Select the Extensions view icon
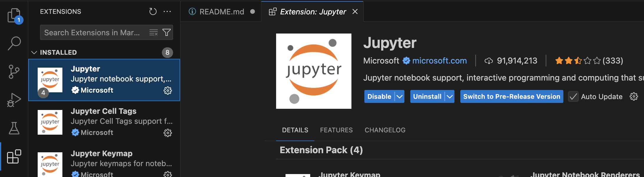The height and width of the screenshot is (177, 644). coord(14,156)
